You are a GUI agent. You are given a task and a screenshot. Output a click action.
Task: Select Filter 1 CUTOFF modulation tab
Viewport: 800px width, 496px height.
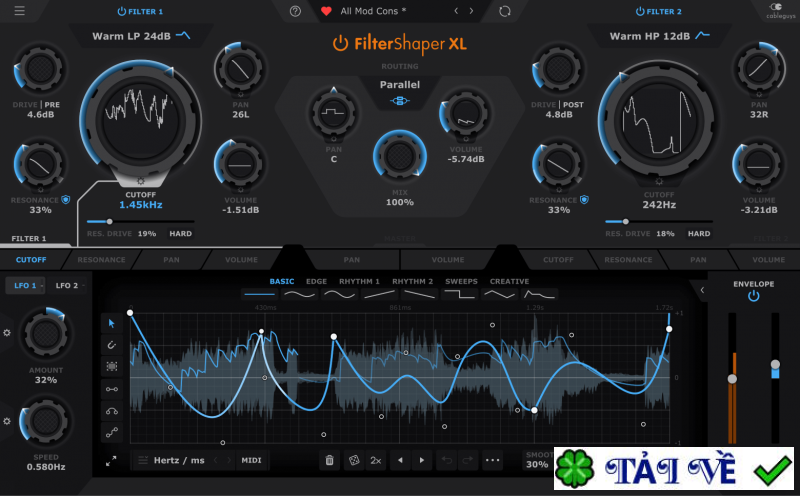[x=31, y=260]
